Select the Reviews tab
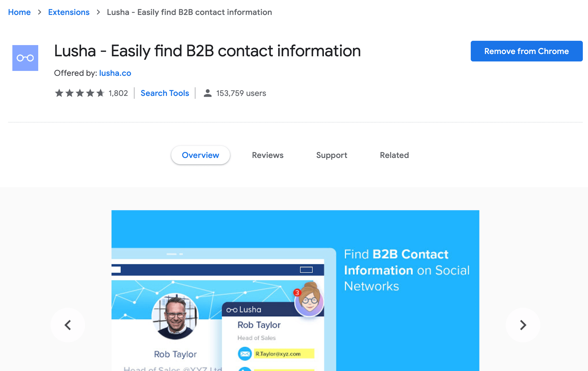 coord(267,155)
